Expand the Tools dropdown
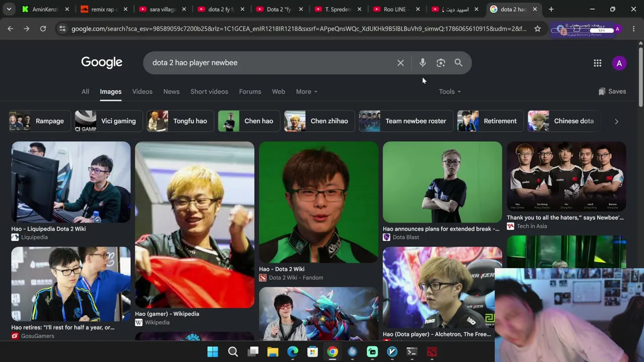Image resolution: width=644 pixels, height=362 pixels. pyautogui.click(x=449, y=92)
